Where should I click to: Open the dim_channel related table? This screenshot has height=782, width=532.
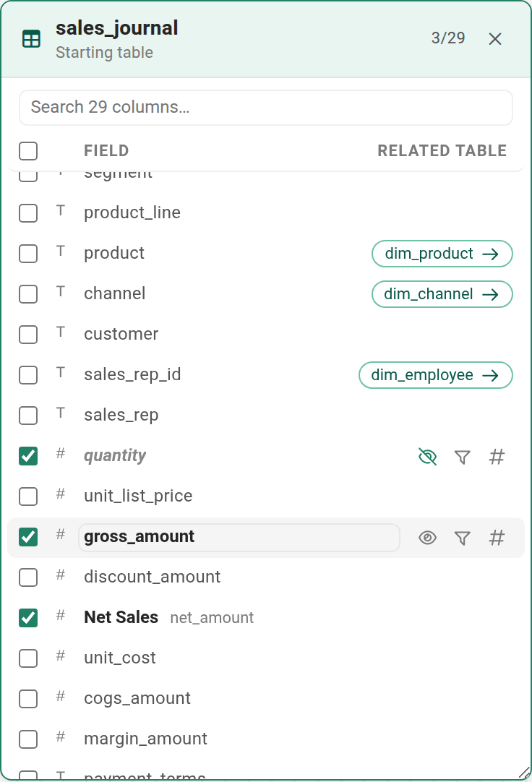click(442, 294)
